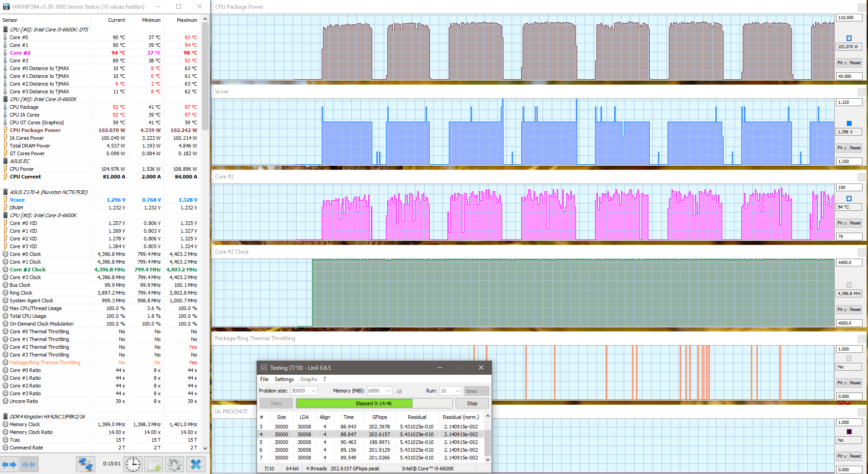Click the blue X close sensors icon
Image resolution: width=868 pixels, height=474 pixels.
point(196,464)
